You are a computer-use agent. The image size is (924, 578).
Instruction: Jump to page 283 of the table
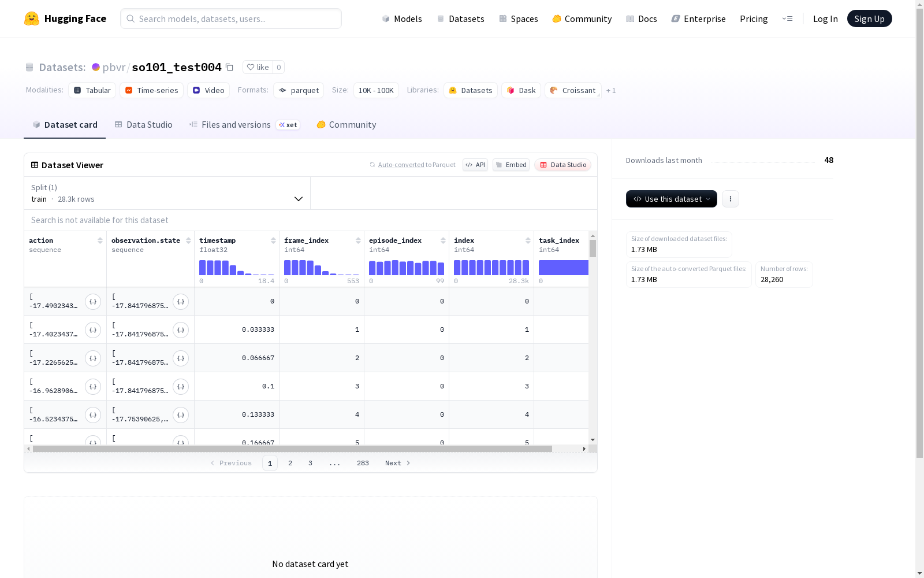[363, 463]
